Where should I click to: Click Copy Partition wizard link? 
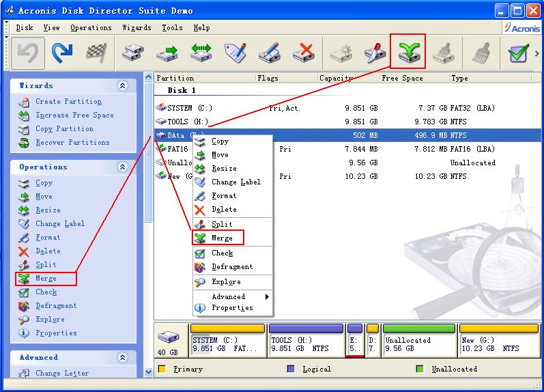(x=65, y=129)
